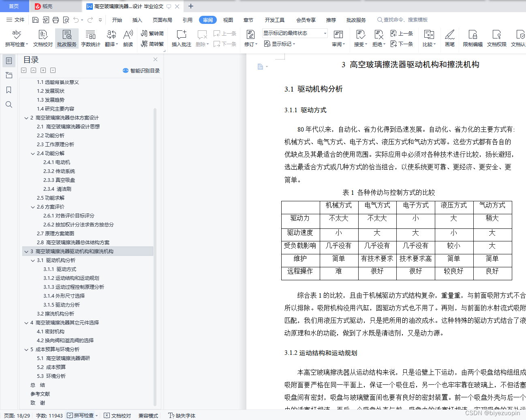Open the 显示标记 dropdown
The width and height of the screenshot is (526, 420).
coord(280,44)
